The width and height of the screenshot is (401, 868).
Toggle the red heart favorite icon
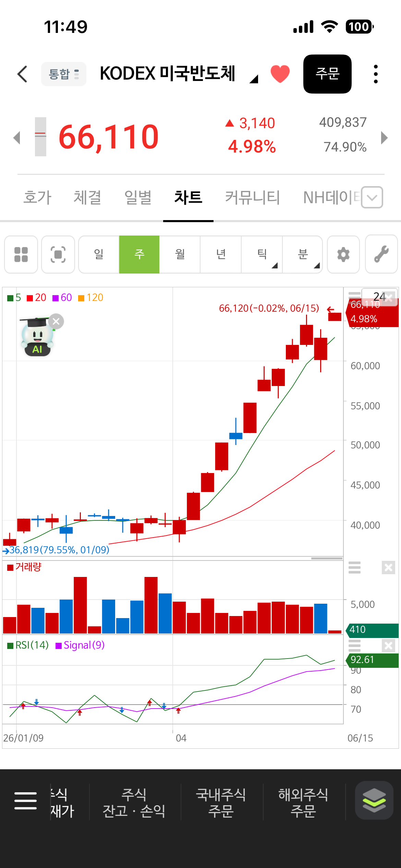coord(280,74)
